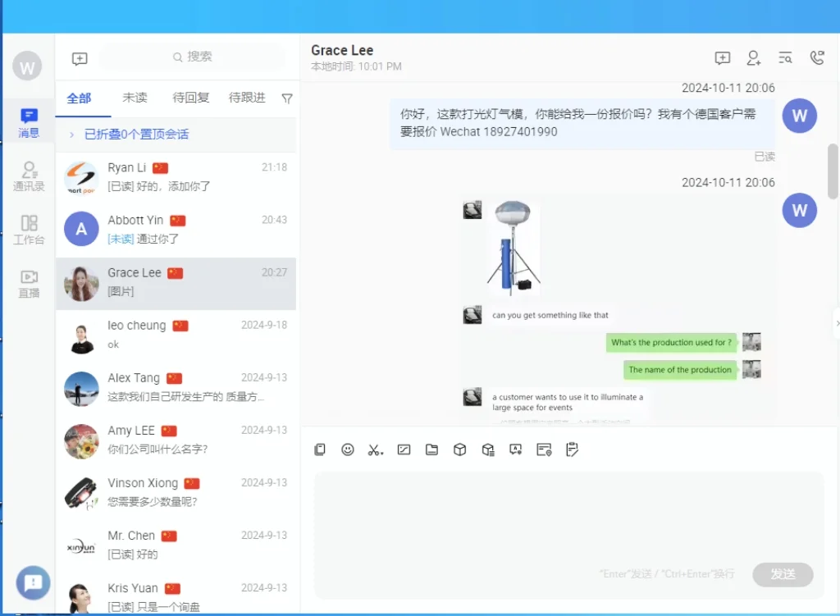840x616 pixels.
Task: Open the balloon light product image thumbnail
Action: 514,248
